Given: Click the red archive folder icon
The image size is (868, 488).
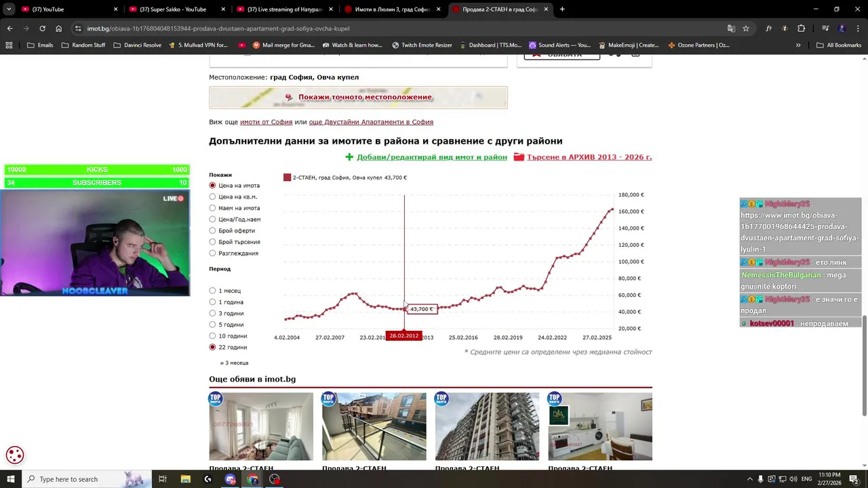Looking at the screenshot, I should 519,157.
